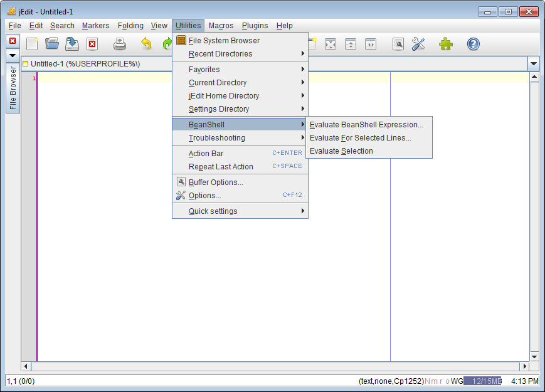545x392 pixels.
Task: Open the File menu
Action: pyautogui.click(x=14, y=26)
